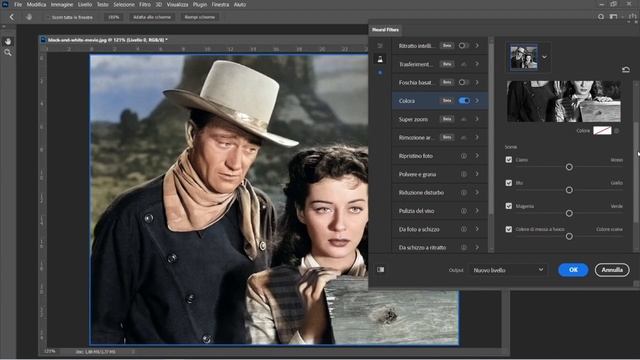Expand the preview thumbnail dropdown chevron
Screen dimensions: 640x360
click(544, 57)
